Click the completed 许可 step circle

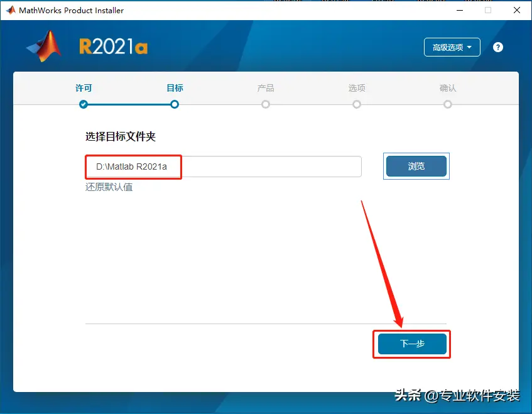pos(84,104)
